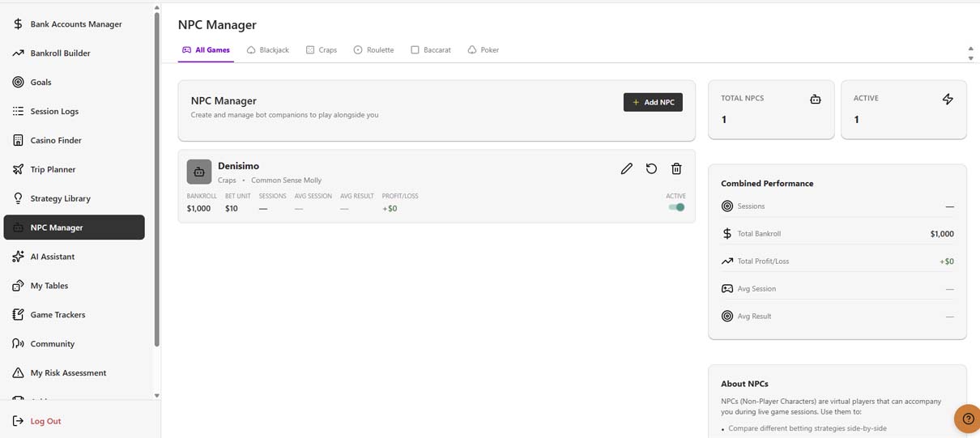
Task: Open the orange help button
Action: coord(965,419)
